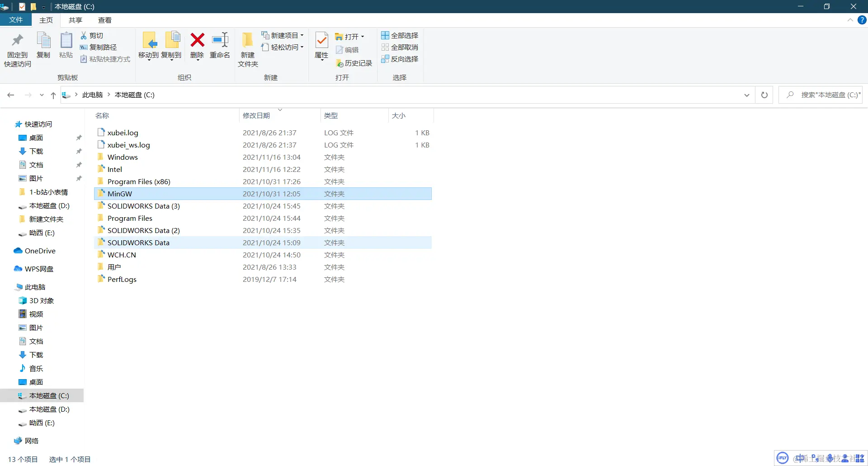Open the Move To (移动到) menu

tap(148, 46)
